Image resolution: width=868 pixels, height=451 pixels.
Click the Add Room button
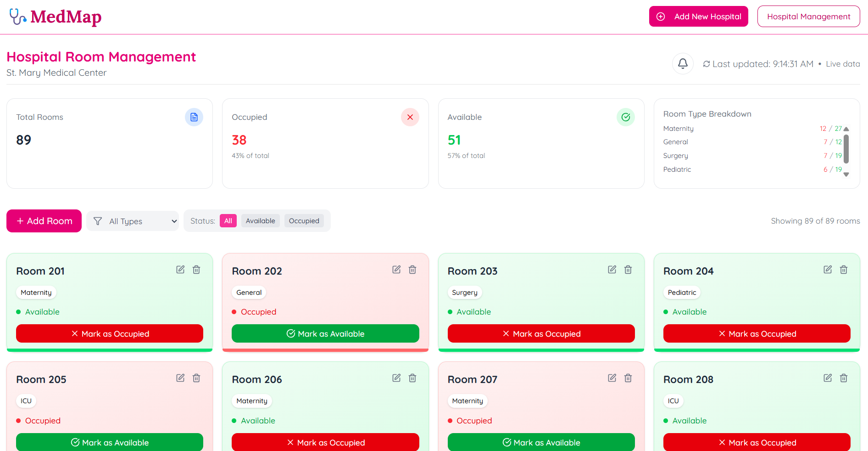coord(44,221)
